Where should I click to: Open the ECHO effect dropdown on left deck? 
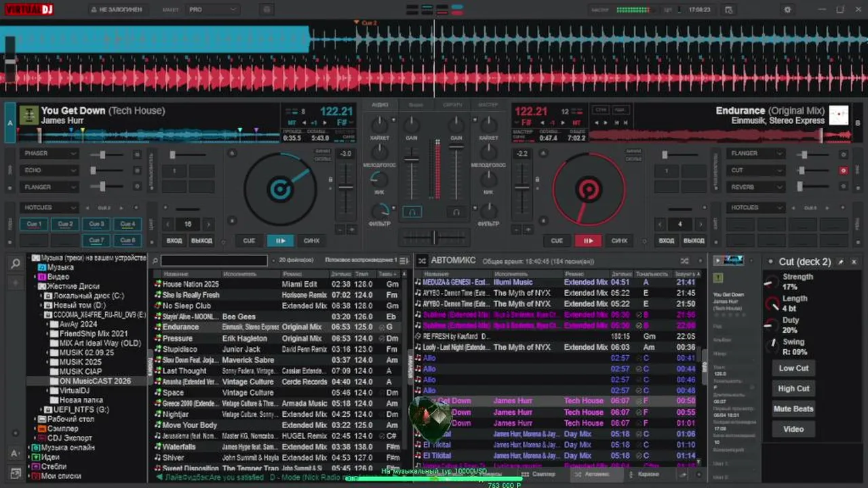click(50, 170)
